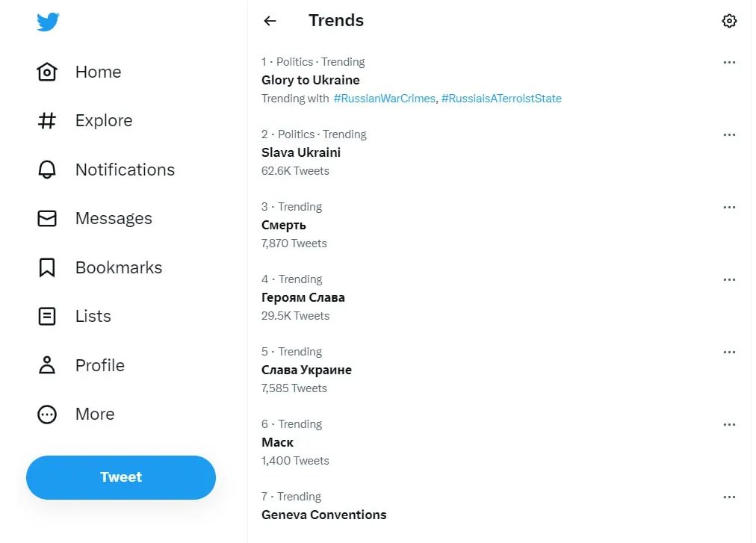The image size is (756, 543).
Task: Open the Lists icon
Action: coord(47,317)
